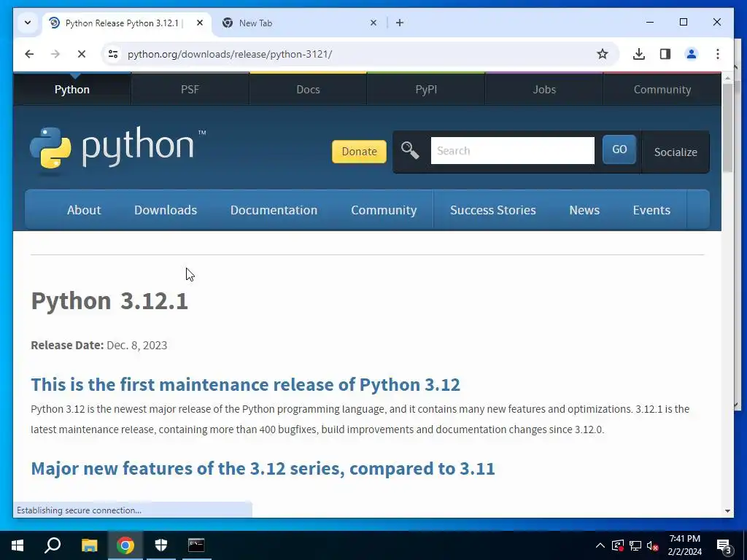Image resolution: width=747 pixels, height=560 pixels.
Task: Click the browser forward arrow
Action: click(55, 54)
